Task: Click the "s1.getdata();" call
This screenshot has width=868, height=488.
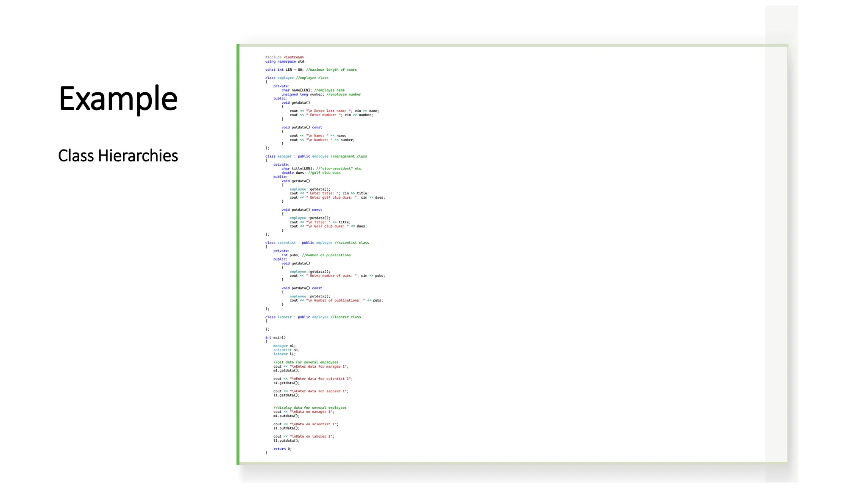Action: point(287,383)
